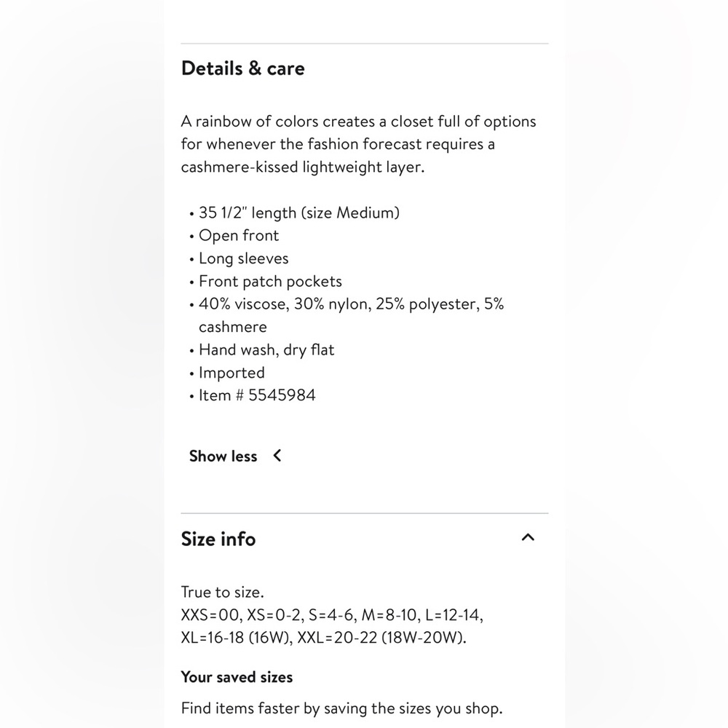Image resolution: width=728 pixels, height=728 pixels.
Task: Open the Your saved sizes heading
Action: pos(237,677)
